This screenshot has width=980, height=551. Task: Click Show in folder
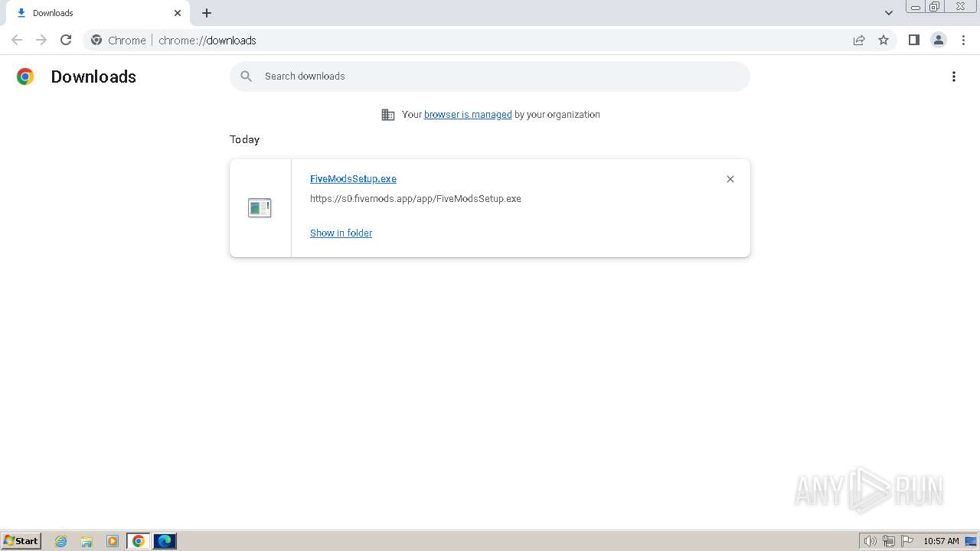pyautogui.click(x=341, y=233)
